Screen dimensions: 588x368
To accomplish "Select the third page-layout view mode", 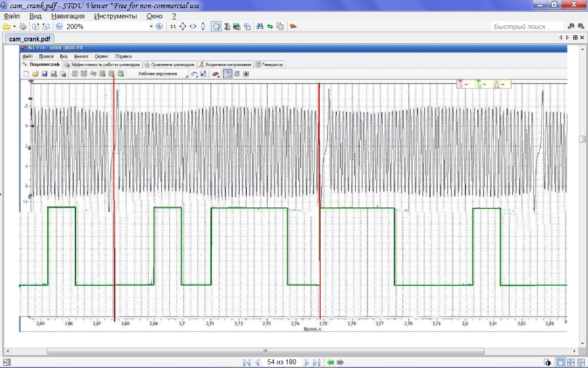I will click(581, 362).
